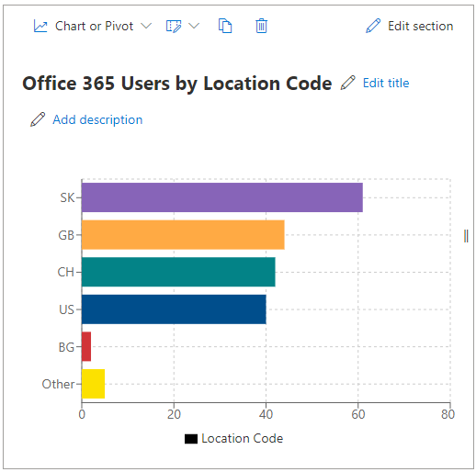Toggle the Location Code legend entry

[233, 439]
